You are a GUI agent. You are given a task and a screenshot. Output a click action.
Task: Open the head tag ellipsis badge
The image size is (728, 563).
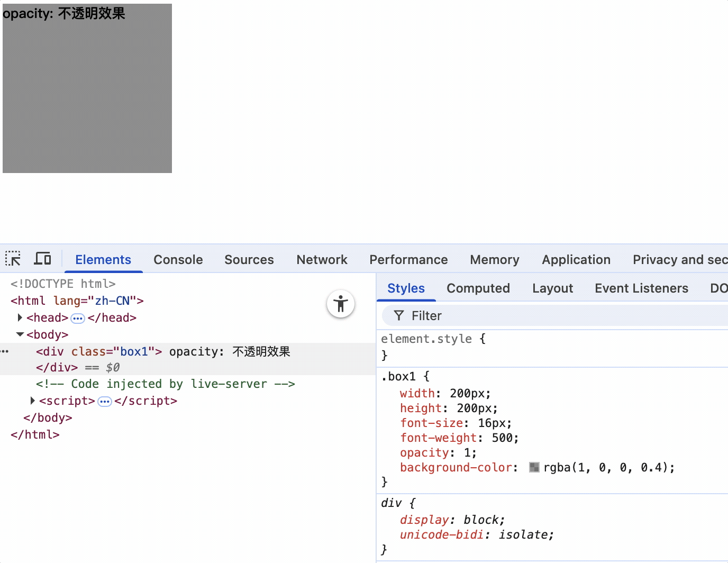pyautogui.click(x=78, y=318)
